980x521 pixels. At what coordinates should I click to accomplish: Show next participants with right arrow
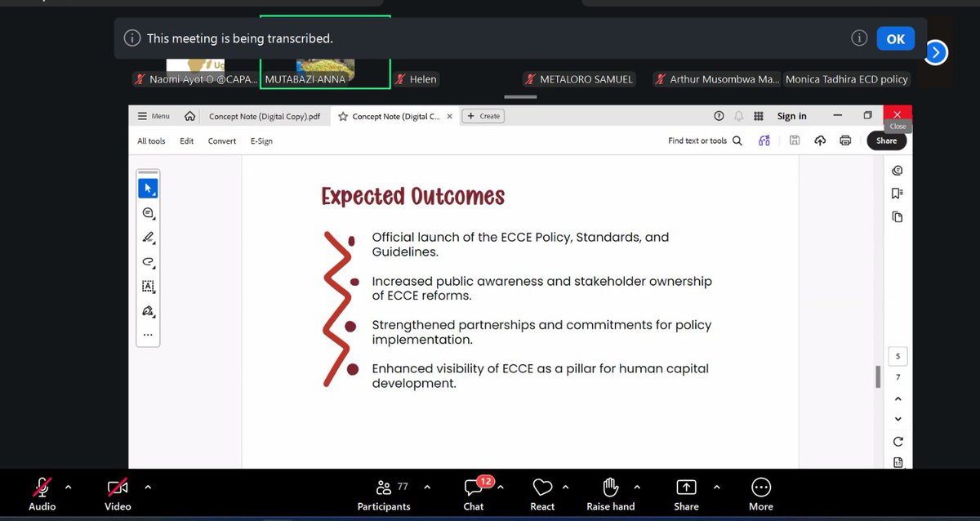tap(935, 53)
